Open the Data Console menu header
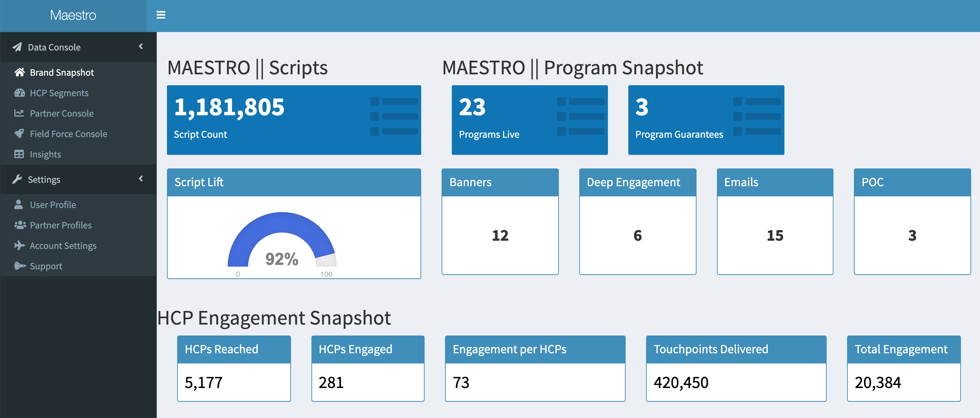980x418 pixels. [x=78, y=47]
